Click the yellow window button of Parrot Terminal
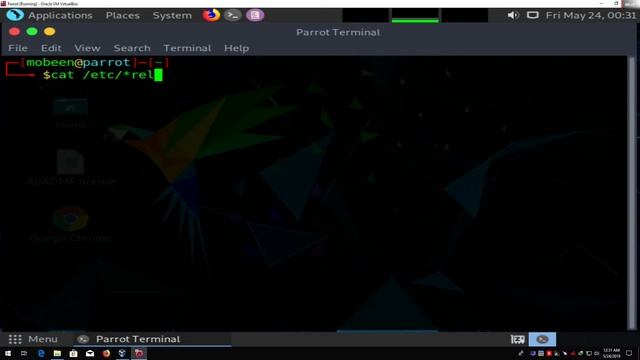 click(49, 31)
